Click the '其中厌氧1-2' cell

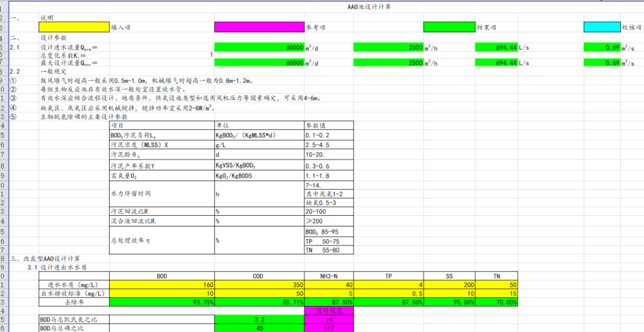pos(329,194)
